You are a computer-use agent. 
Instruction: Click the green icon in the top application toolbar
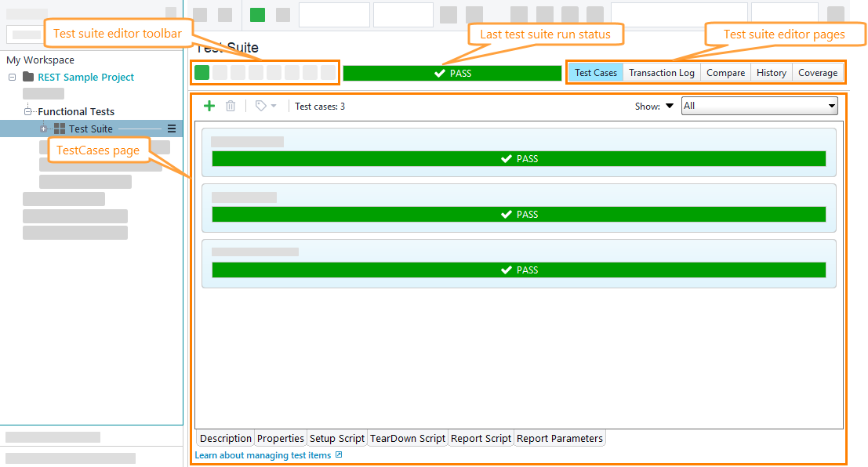point(256,14)
